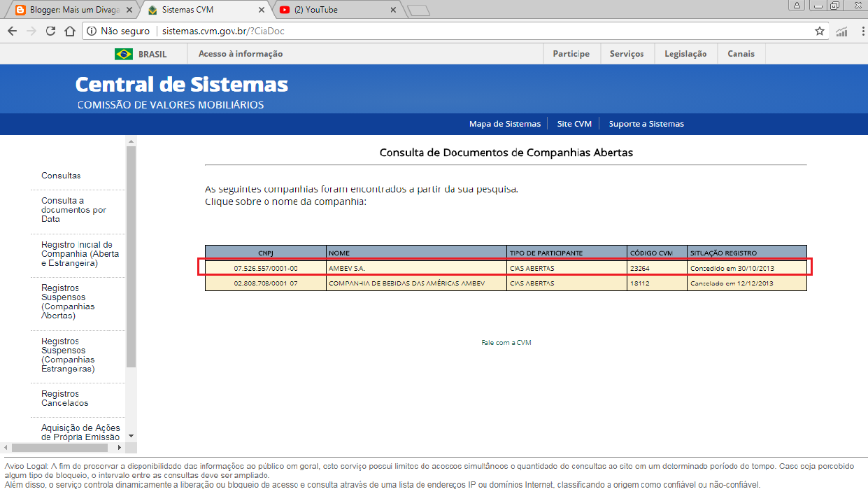Close the Sistemas CVM tab
This screenshot has width=868, height=494.
click(x=262, y=10)
